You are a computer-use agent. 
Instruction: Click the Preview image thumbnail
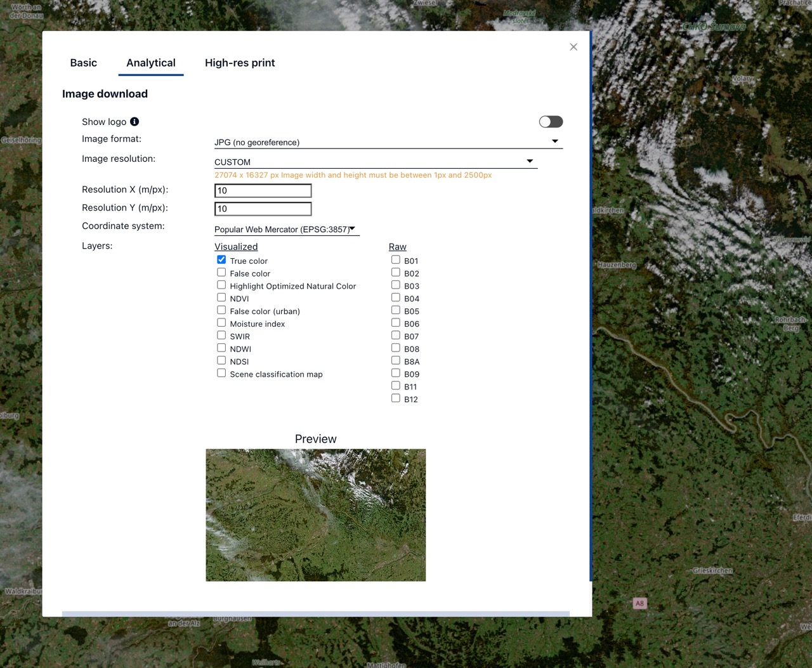point(316,515)
